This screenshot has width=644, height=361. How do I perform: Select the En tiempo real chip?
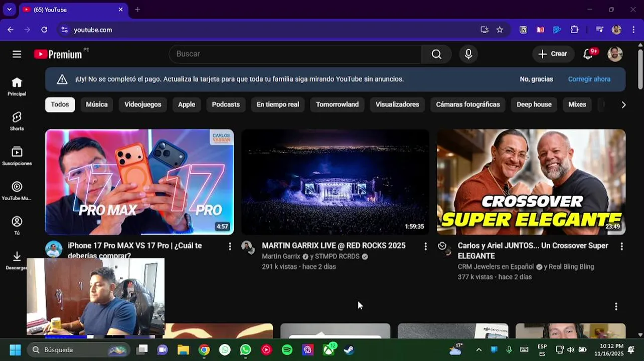pyautogui.click(x=278, y=104)
